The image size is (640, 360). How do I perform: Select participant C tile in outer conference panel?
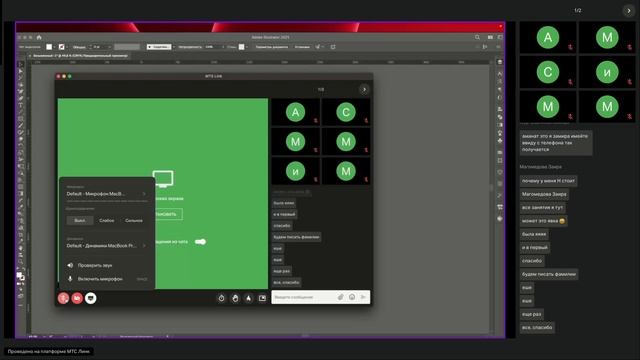[548, 72]
